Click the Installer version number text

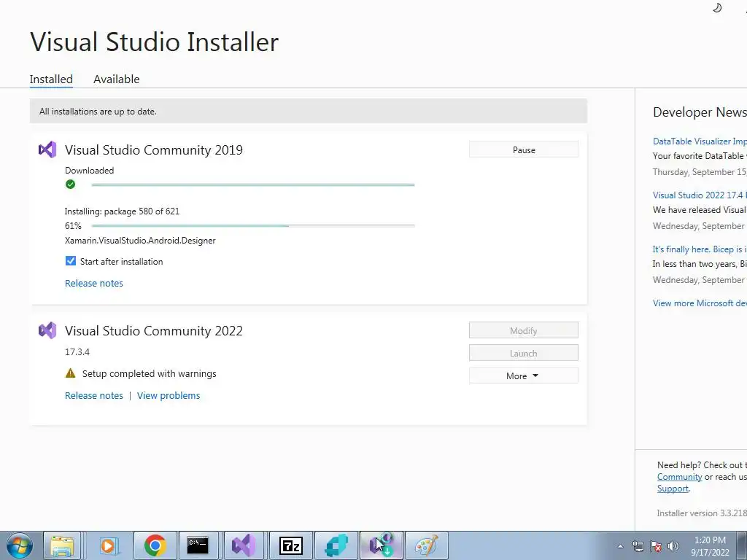(702, 513)
